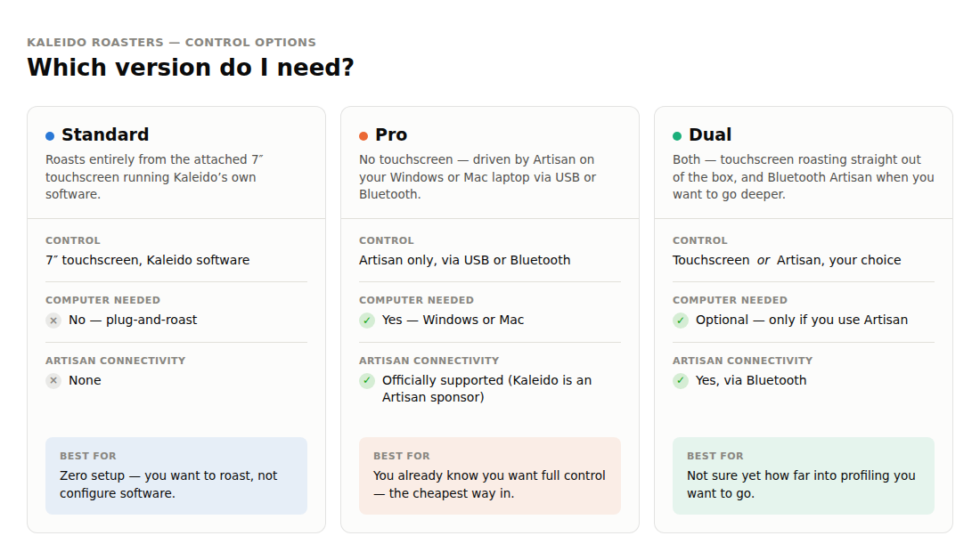980x552 pixels.
Task: Click the gray X next to 'No — plug-and-roast'
Action: click(53, 321)
